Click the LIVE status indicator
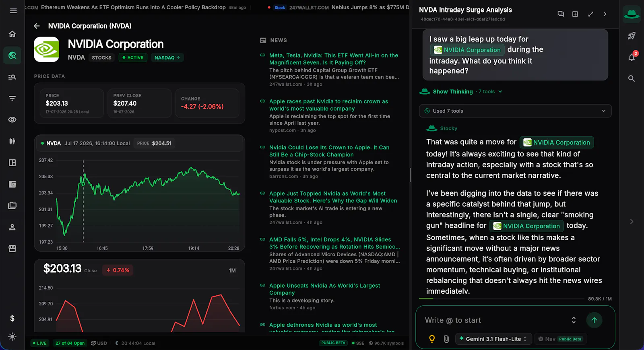 tap(39, 343)
